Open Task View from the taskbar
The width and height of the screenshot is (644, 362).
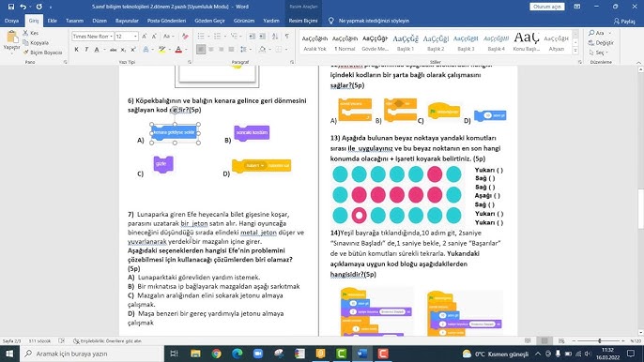(x=175, y=354)
